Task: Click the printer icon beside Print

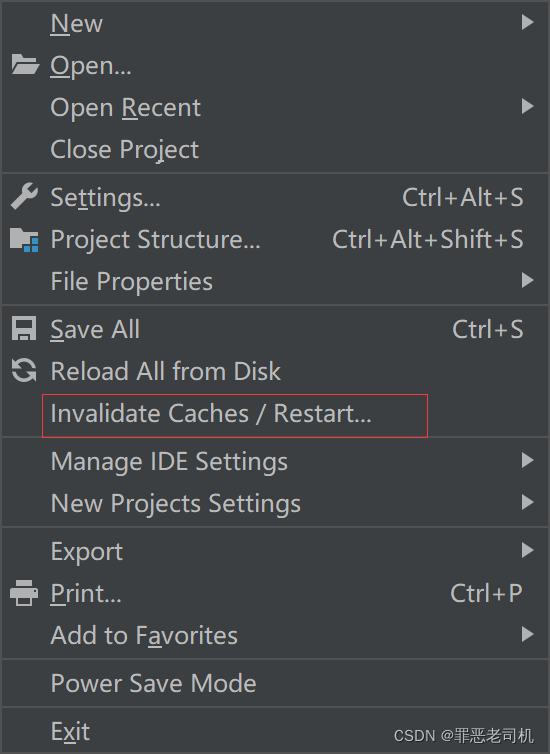Action: tap(24, 593)
